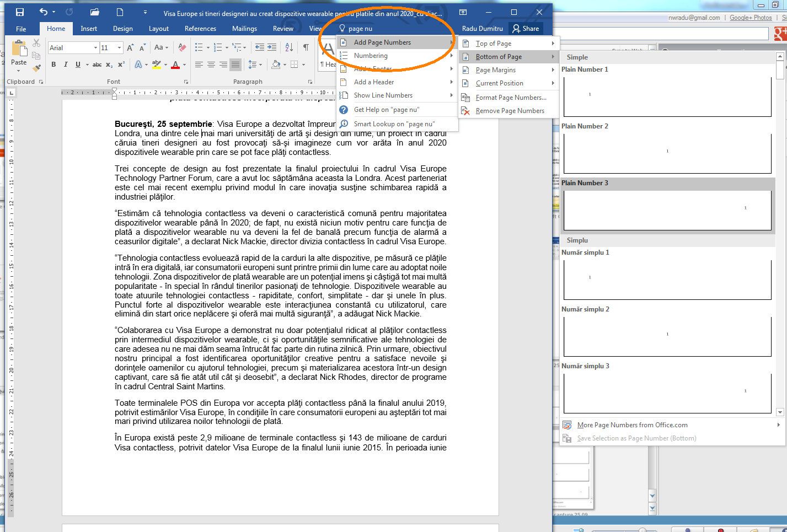This screenshot has width=787, height=532.
Task: Align paragraph text left
Action: tap(199, 65)
